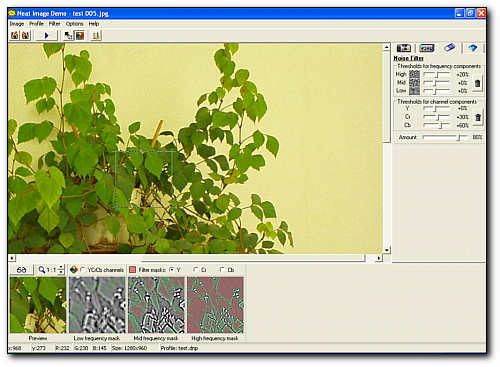Click the blue arrow icon in right panel
This screenshot has width=500, height=367.
(473, 48)
